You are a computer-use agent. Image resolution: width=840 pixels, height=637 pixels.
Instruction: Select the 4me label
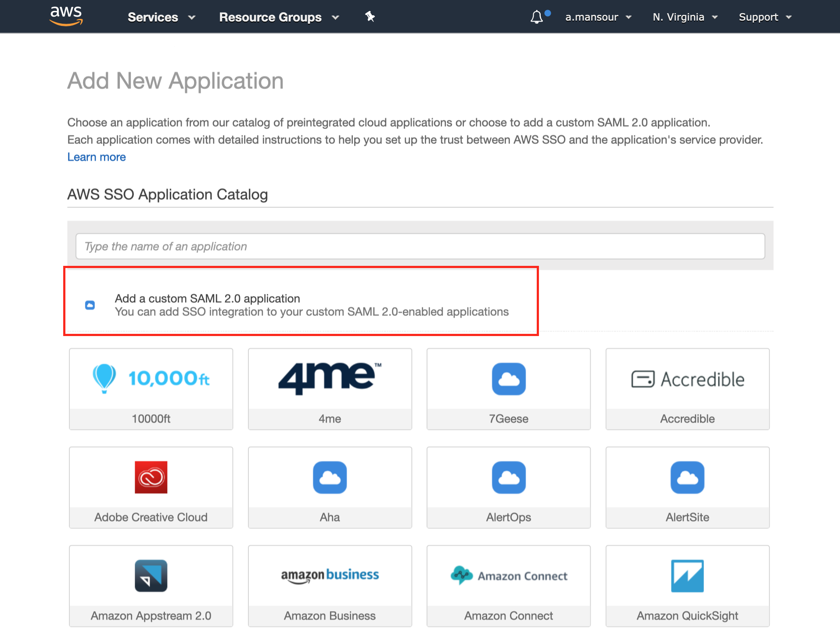[x=330, y=419]
